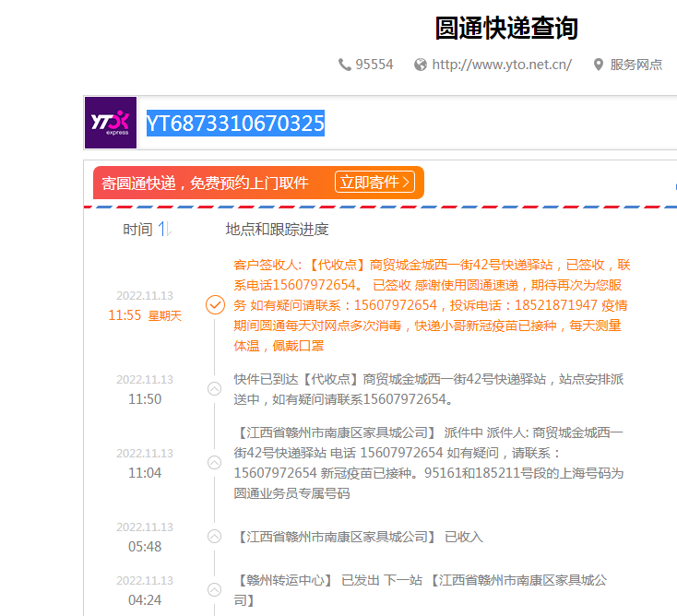Click the 11:04 timestamp
The width and height of the screenshot is (677, 616).
[145, 473]
